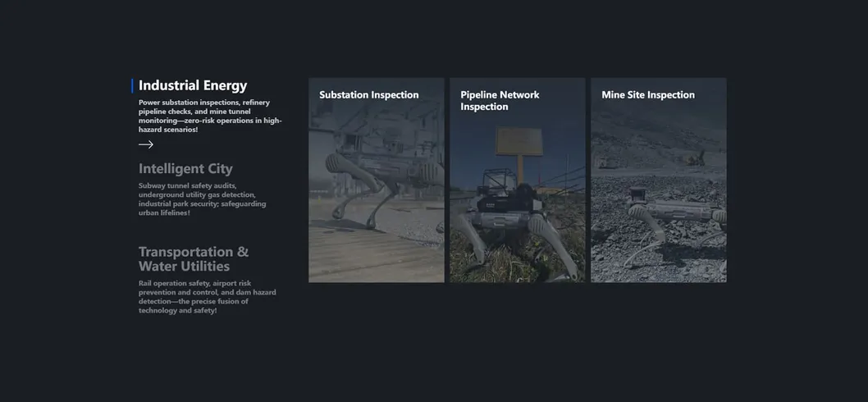Screen dimensions: 868x402
Task: Click the excavator in the Mine Site background
Action: coord(697,159)
